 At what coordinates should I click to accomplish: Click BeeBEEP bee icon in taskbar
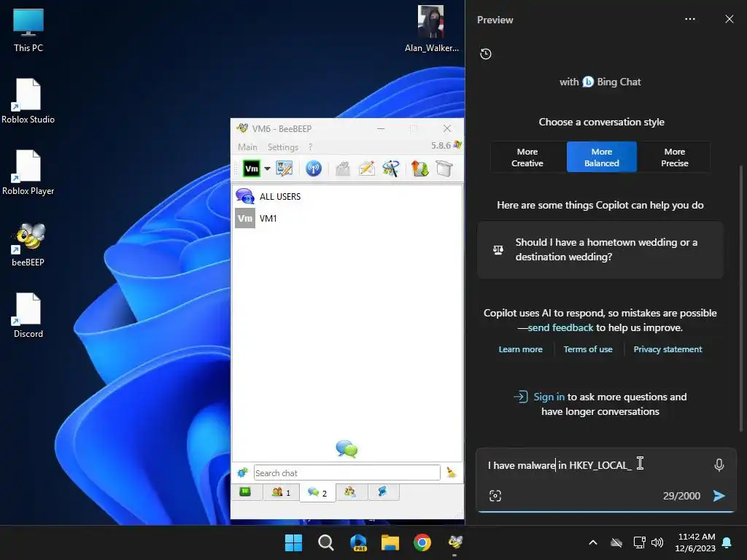[x=455, y=542]
